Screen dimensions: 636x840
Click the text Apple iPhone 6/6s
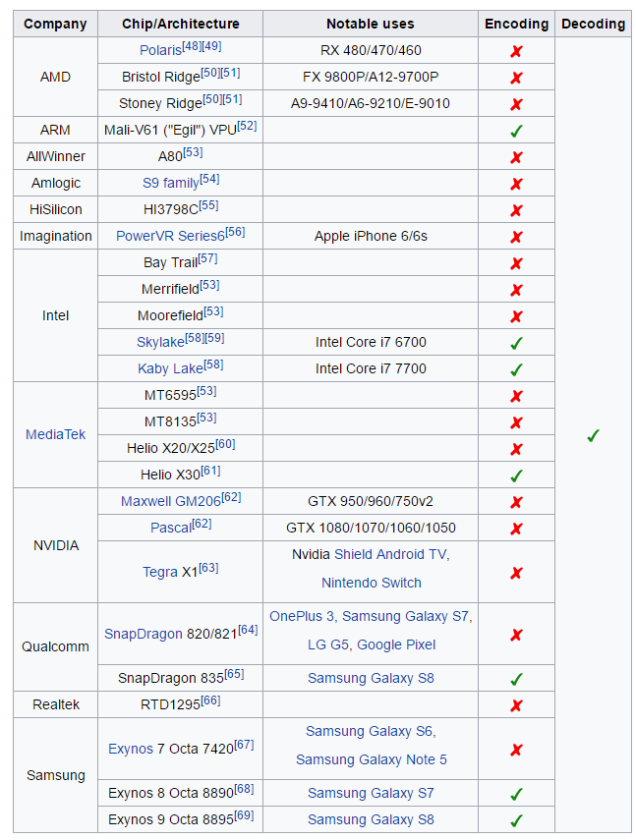[x=371, y=236]
